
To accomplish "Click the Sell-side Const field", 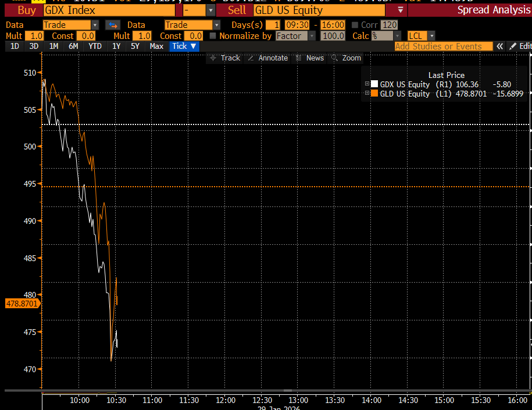I will pos(194,36).
